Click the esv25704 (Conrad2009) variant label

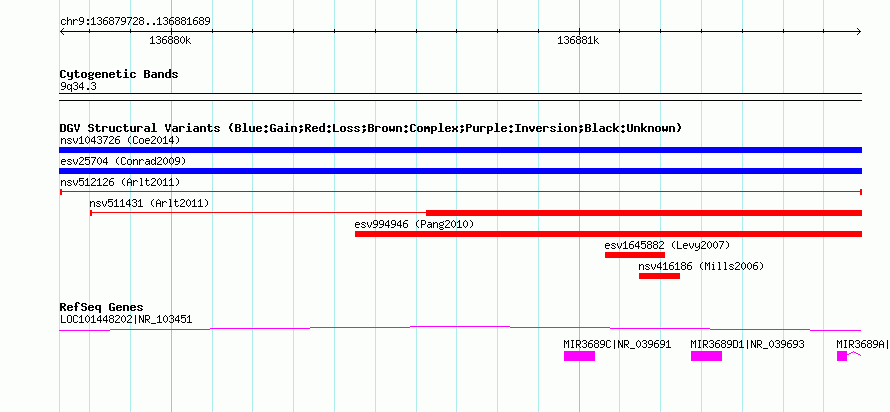point(123,161)
